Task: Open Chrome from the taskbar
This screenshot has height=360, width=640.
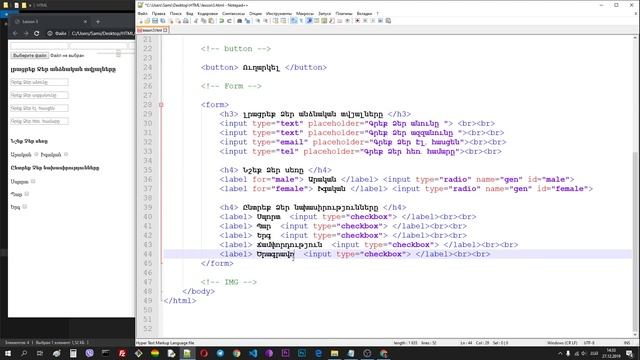Action: 236,353
